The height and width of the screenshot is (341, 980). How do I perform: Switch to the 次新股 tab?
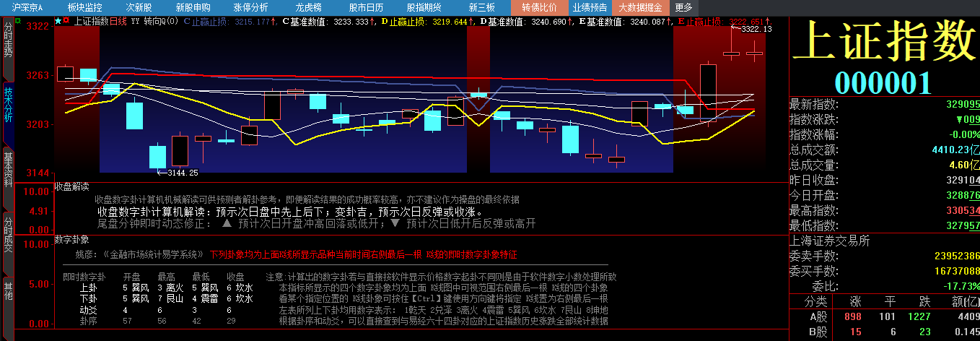pyautogui.click(x=139, y=7)
